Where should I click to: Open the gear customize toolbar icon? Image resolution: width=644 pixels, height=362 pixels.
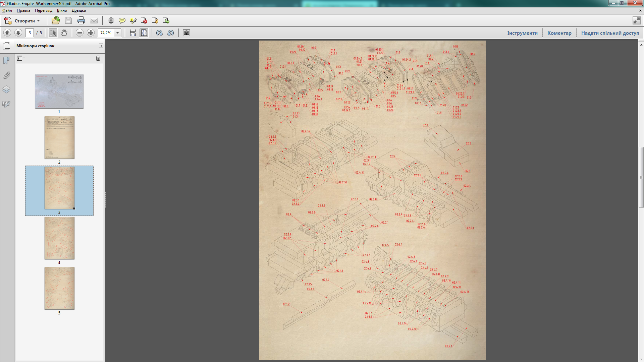click(111, 20)
